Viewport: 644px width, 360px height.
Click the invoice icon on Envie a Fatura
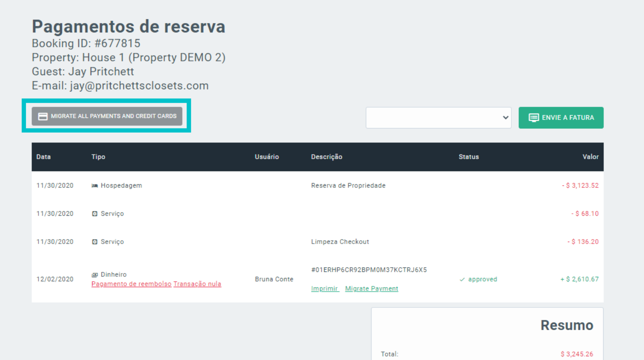pos(534,118)
